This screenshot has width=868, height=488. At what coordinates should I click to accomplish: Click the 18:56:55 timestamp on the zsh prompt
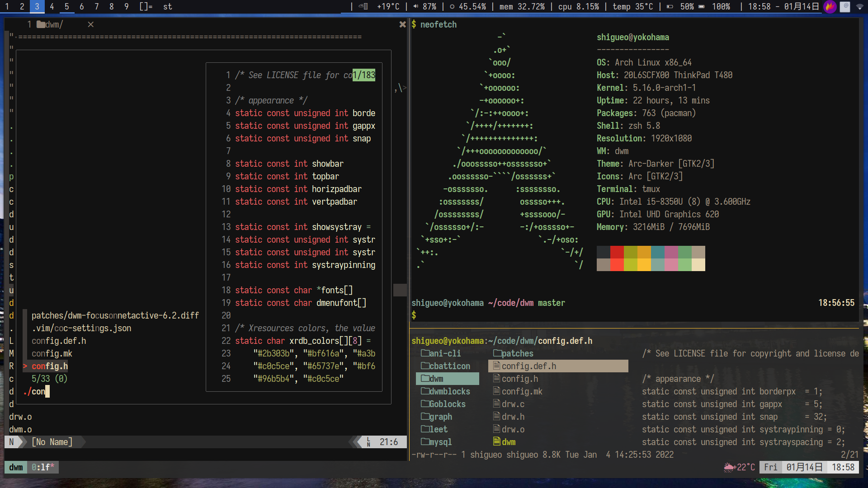[x=836, y=303]
